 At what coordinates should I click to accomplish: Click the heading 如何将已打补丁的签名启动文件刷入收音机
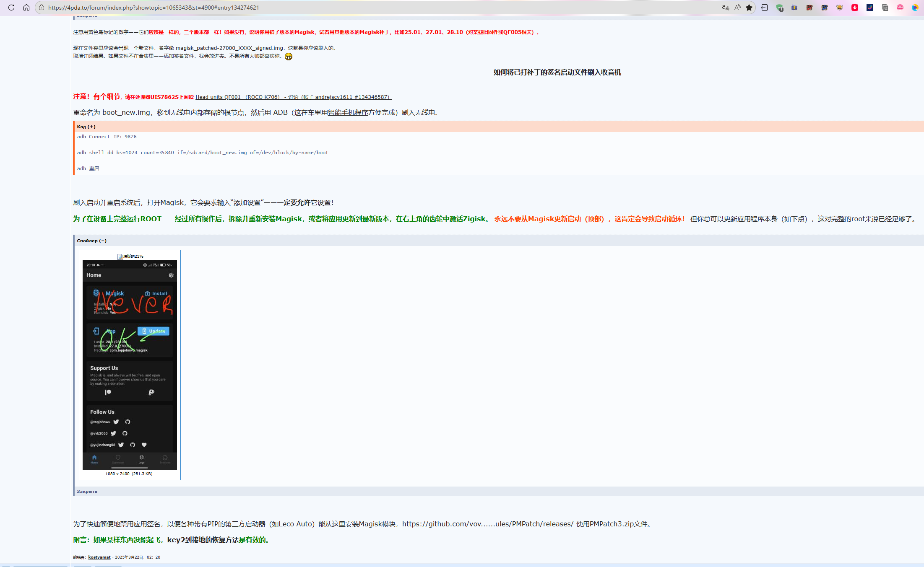557,72
